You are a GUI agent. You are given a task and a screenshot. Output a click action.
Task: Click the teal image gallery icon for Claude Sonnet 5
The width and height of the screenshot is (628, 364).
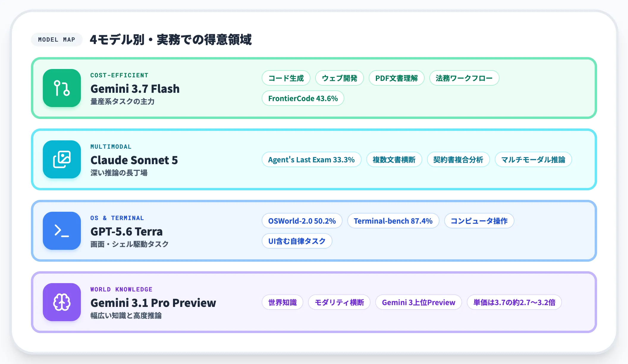click(x=62, y=159)
